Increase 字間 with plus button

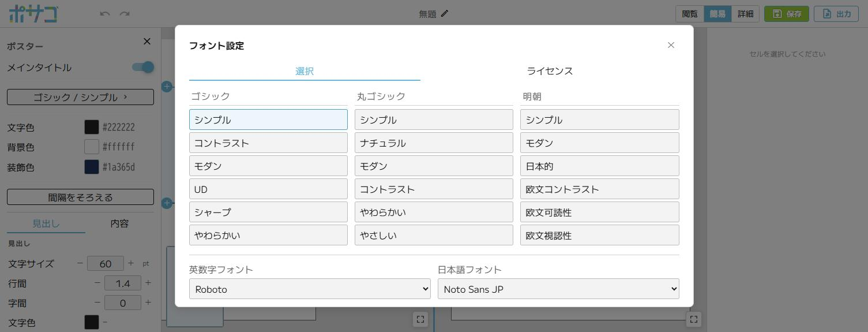click(148, 303)
